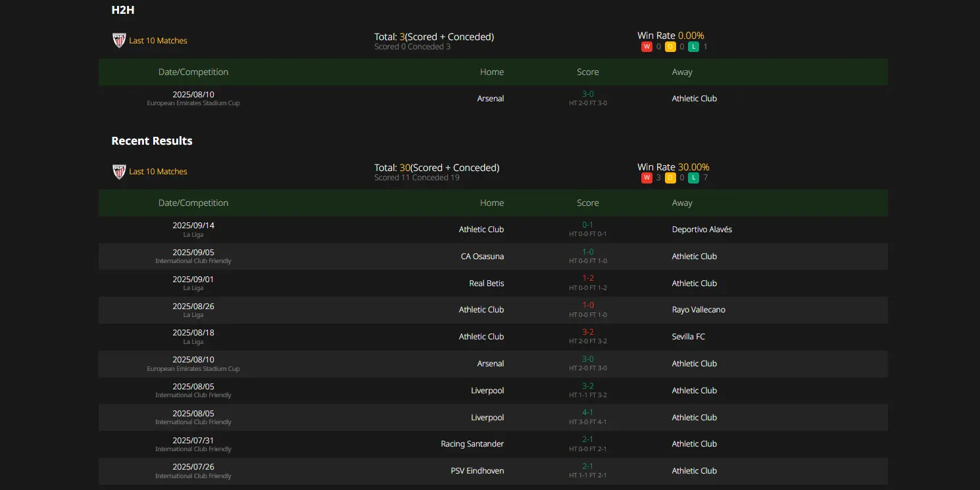Click the red W badge in the H2H section
Image resolution: width=980 pixels, height=490 pixels.
pyautogui.click(x=647, y=47)
